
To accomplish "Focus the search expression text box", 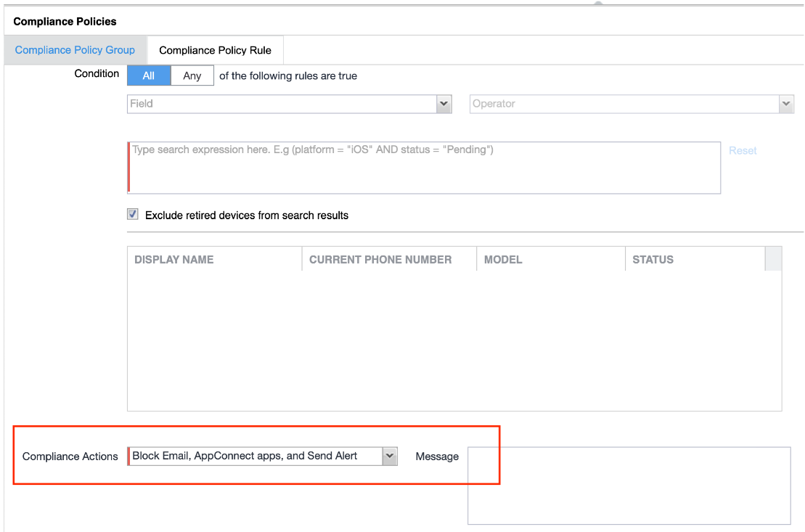I will pyautogui.click(x=425, y=168).
